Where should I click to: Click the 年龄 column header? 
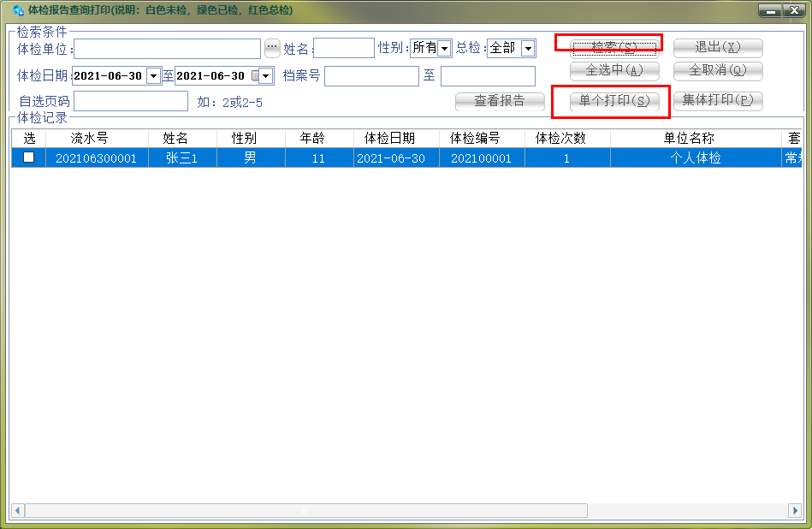point(319,139)
